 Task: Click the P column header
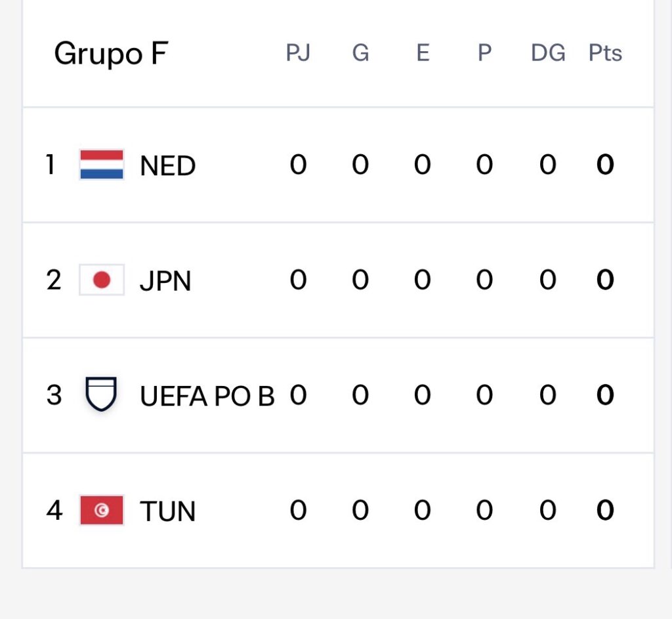[484, 53]
